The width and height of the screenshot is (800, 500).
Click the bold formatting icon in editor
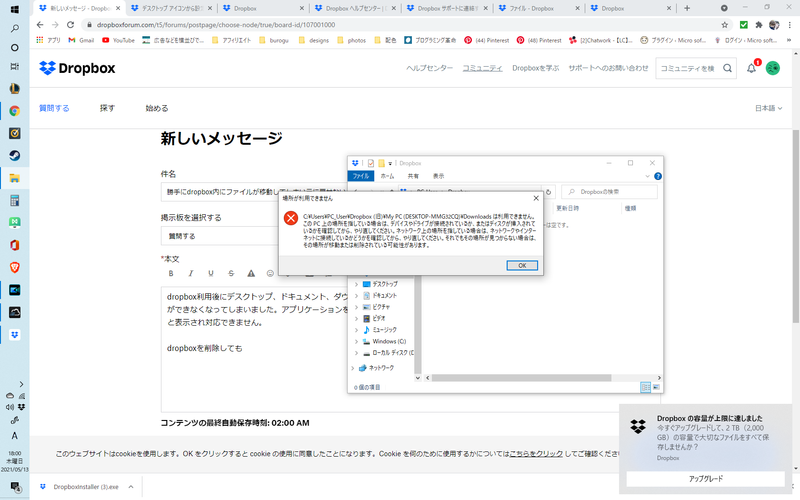tap(170, 273)
